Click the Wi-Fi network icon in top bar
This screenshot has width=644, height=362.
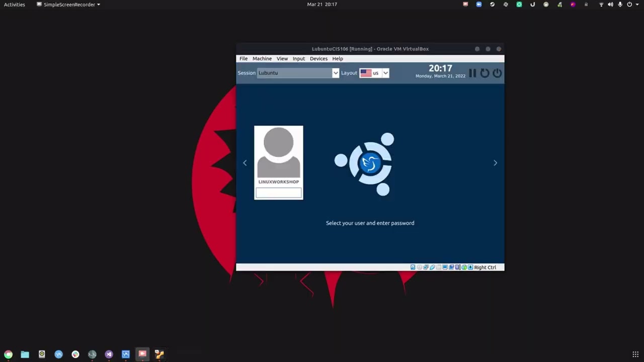601,5
